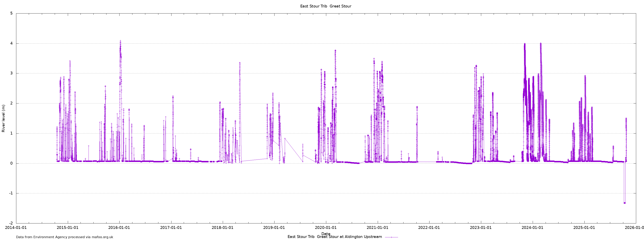Click the early-2016 peak above 4 m
The width and height of the screenshot is (644, 242).
(x=120, y=41)
